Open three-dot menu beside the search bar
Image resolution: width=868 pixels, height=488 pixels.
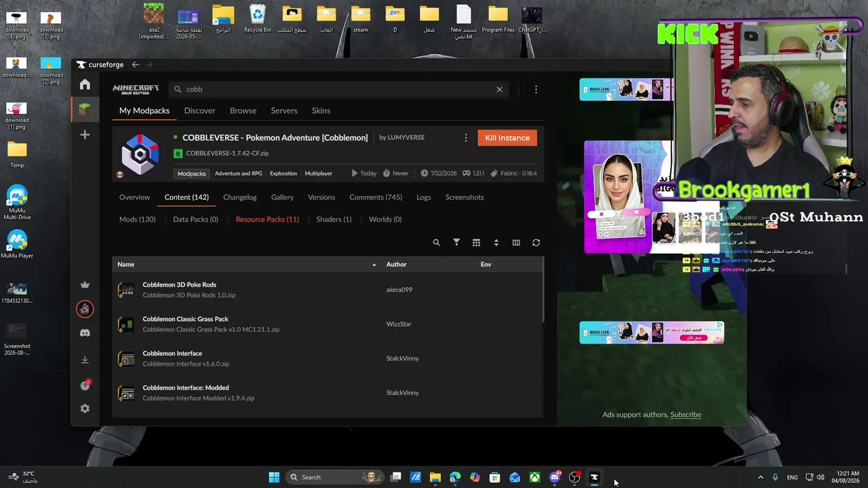tap(536, 89)
